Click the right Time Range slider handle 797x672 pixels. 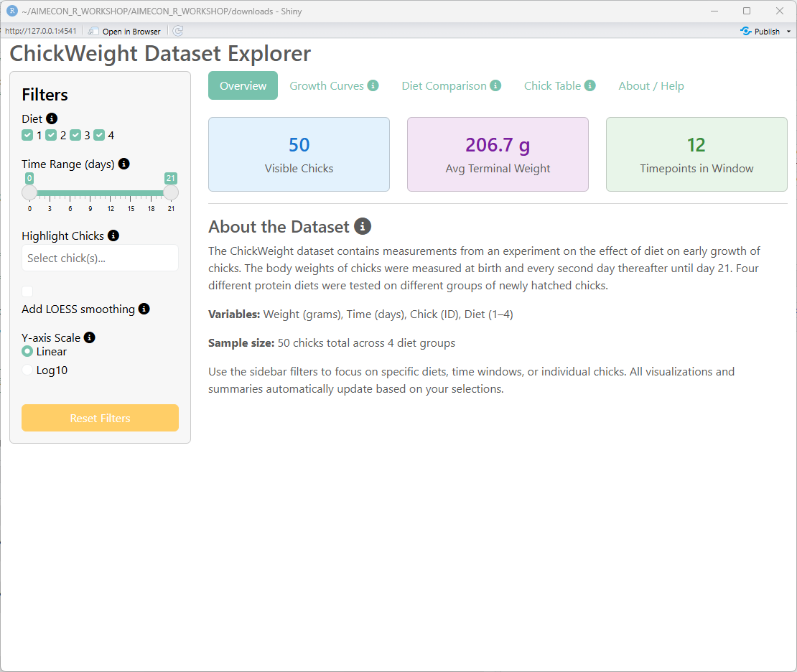tap(171, 192)
